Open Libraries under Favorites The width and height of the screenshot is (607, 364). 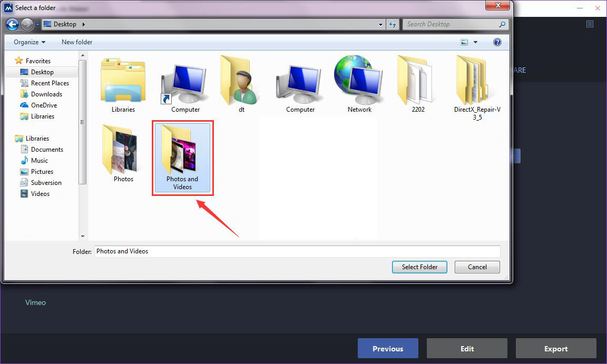click(43, 116)
